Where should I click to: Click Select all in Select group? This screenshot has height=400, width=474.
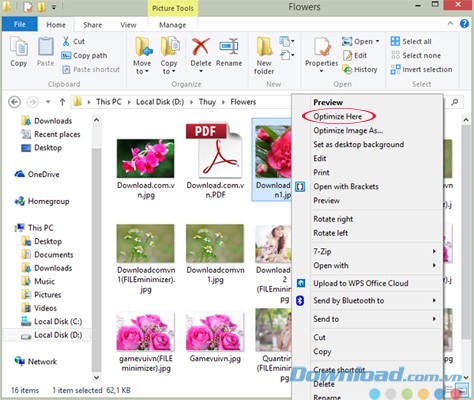pyautogui.click(x=411, y=41)
